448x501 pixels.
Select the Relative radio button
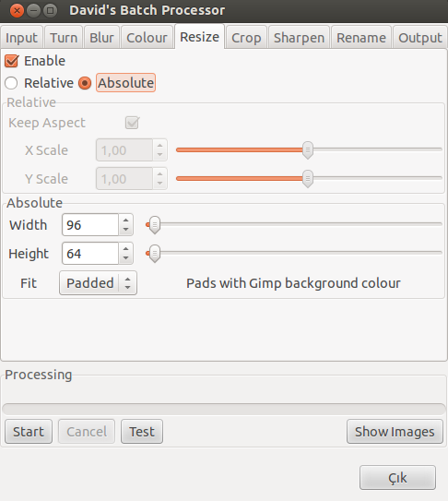click(x=11, y=83)
